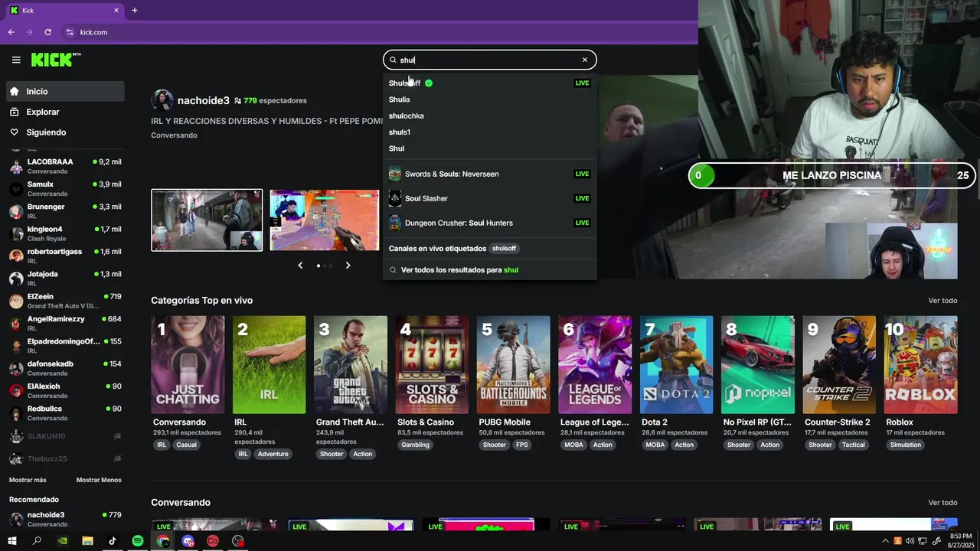Viewport: 980px width, 551px height.
Task: Go to next carousel slide
Action: [x=348, y=266]
